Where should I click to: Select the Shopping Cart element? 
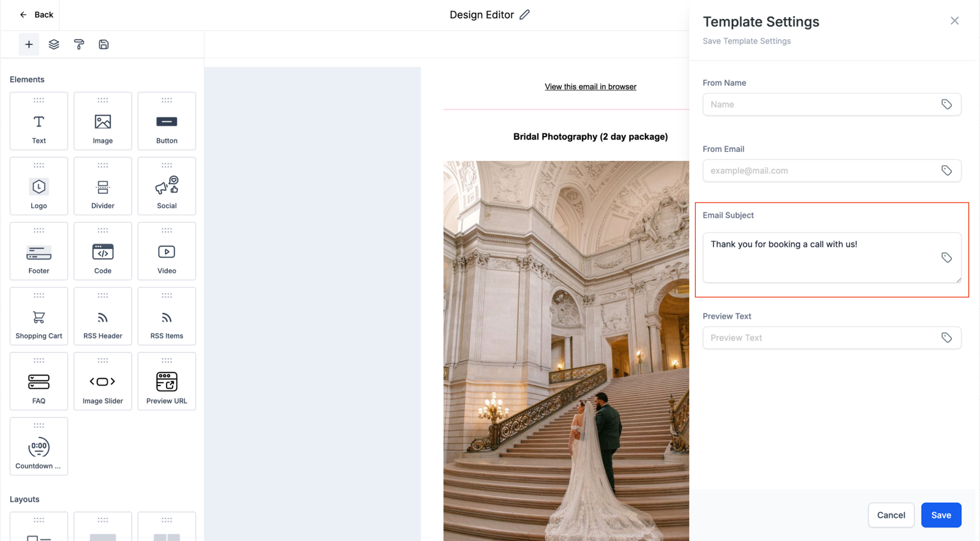(39, 316)
